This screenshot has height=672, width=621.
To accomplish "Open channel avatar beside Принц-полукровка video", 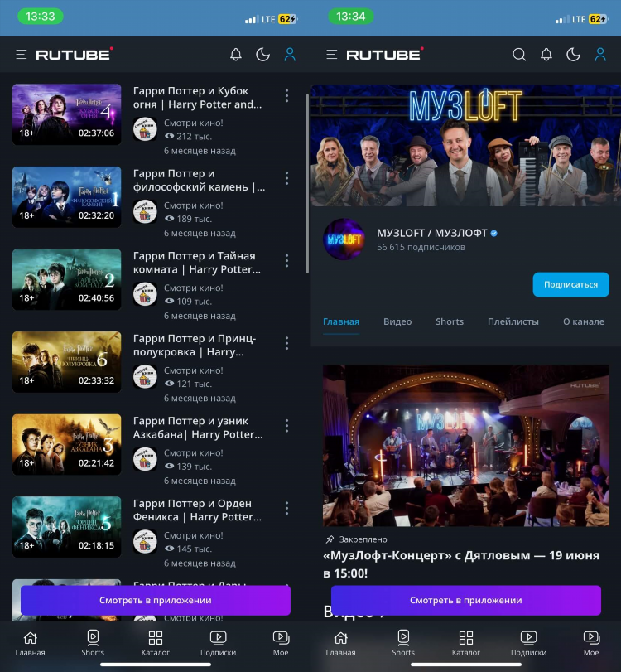I will (x=145, y=376).
